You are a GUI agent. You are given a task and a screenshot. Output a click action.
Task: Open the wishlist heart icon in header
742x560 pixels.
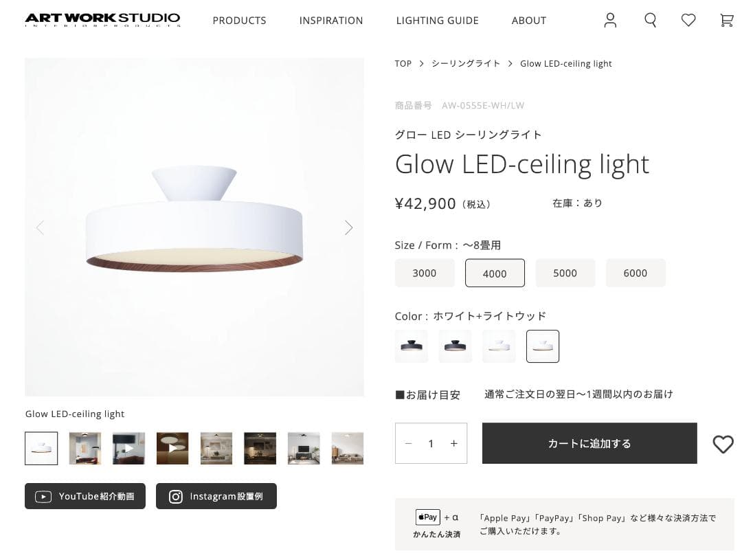pyautogui.click(x=688, y=20)
